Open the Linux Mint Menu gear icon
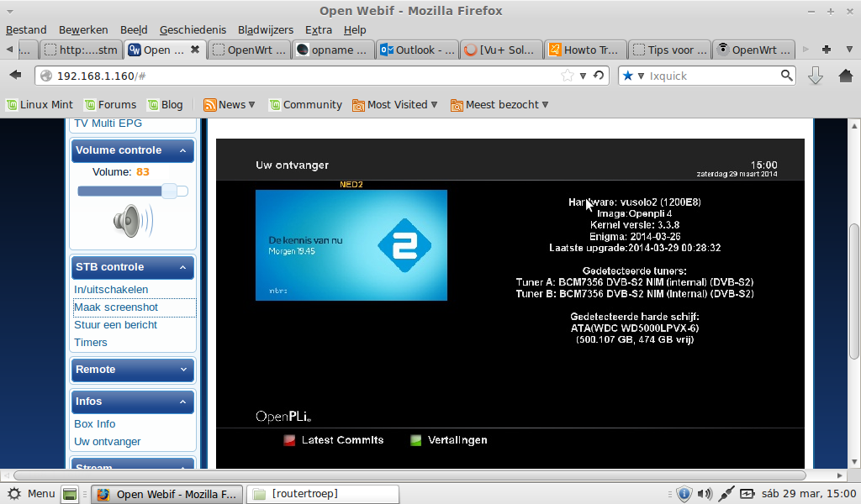Screen dimensions: 861x504 pos(13,494)
